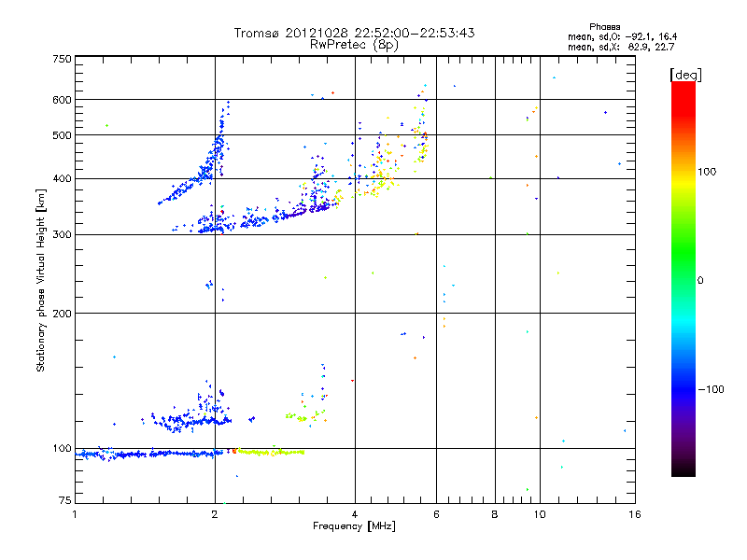Image resolution: width=747 pixels, height=560 pixels.
Task: Click the colorbar tick label "100"
Action: pyautogui.click(x=707, y=172)
